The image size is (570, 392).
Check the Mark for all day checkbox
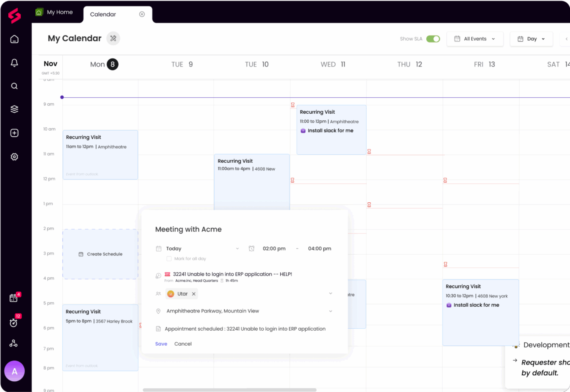[x=169, y=259]
